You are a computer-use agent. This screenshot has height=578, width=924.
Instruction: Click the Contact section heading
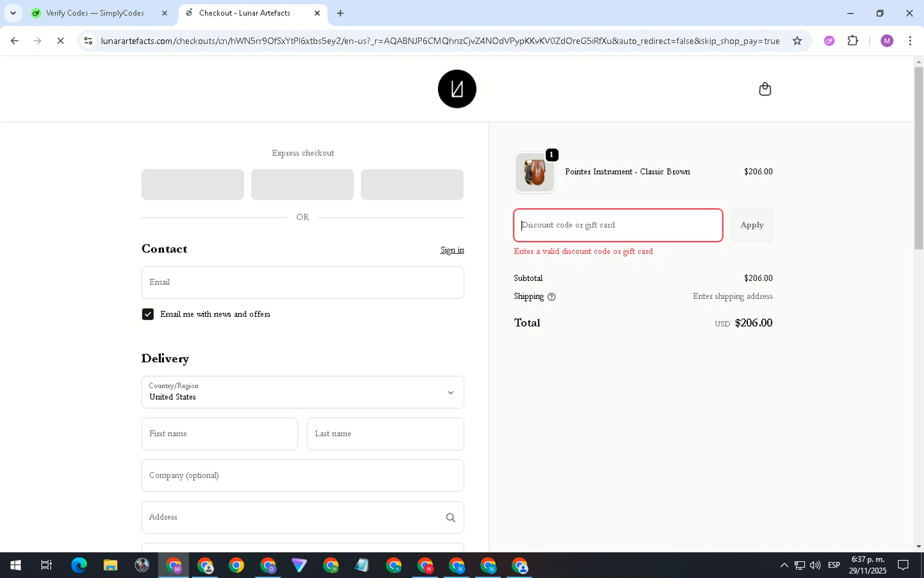pos(164,249)
